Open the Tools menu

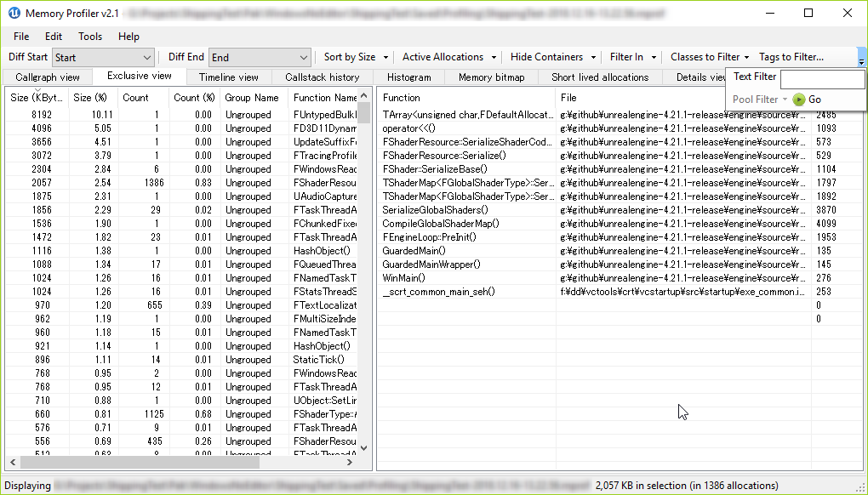[x=88, y=36]
